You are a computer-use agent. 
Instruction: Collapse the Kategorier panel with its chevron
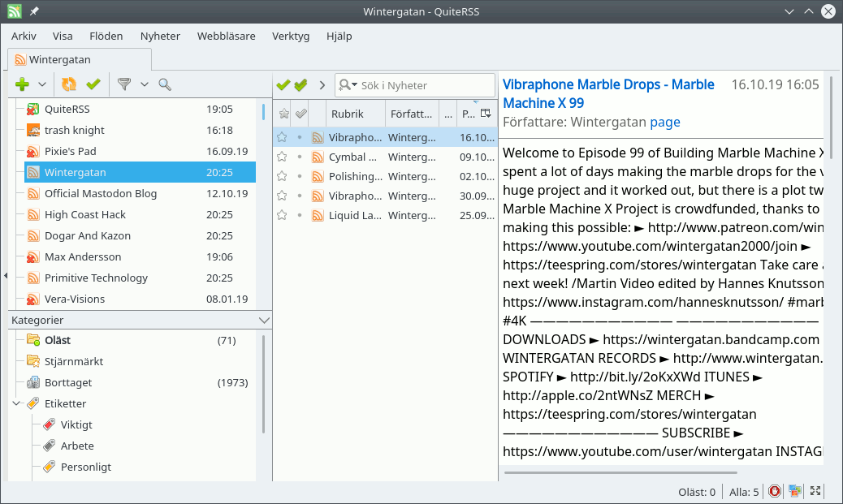pos(264,321)
